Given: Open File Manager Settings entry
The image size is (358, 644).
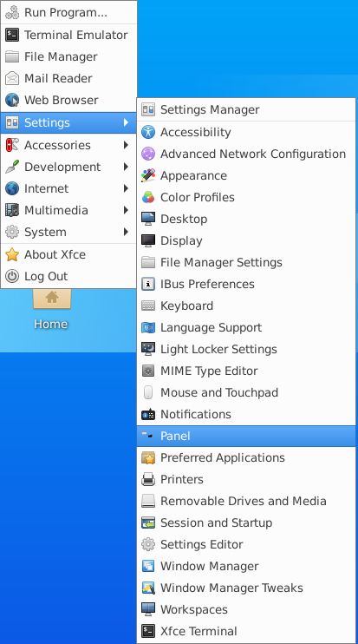Looking at the screenshot, I should pyautogui.click(x=246, y=262).
